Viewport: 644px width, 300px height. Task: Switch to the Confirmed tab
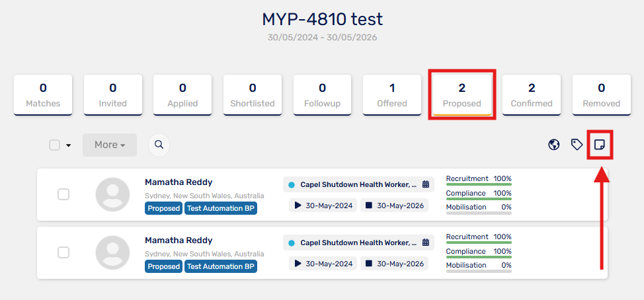(x=532, y=94)
